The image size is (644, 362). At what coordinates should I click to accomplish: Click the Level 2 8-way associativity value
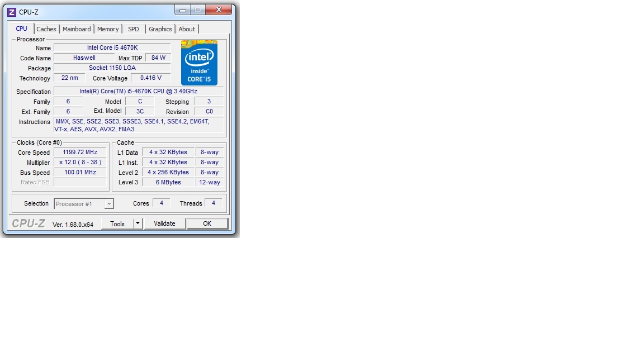click(x=210, y=173)
